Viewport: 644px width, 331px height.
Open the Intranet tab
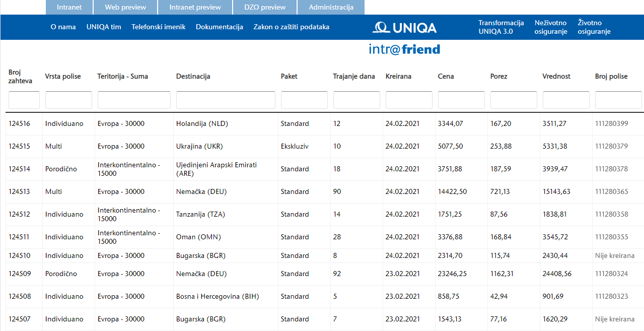[x=68, y=7]
